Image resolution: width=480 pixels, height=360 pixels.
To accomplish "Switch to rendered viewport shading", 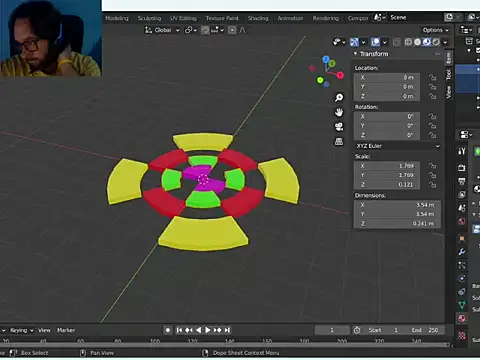I will [x=436, y=42].
